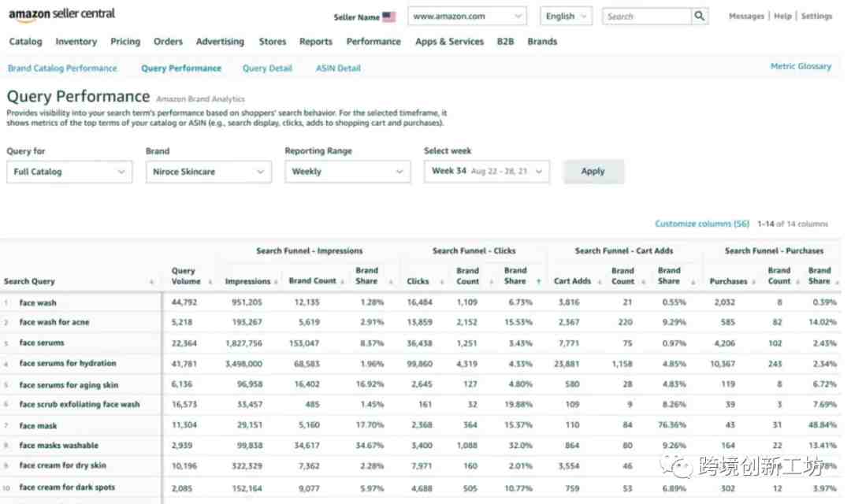Open the Amazon Seller Central logo home
Image resolution: width=851 pixels, height=504 pixels.
[62, 15]
